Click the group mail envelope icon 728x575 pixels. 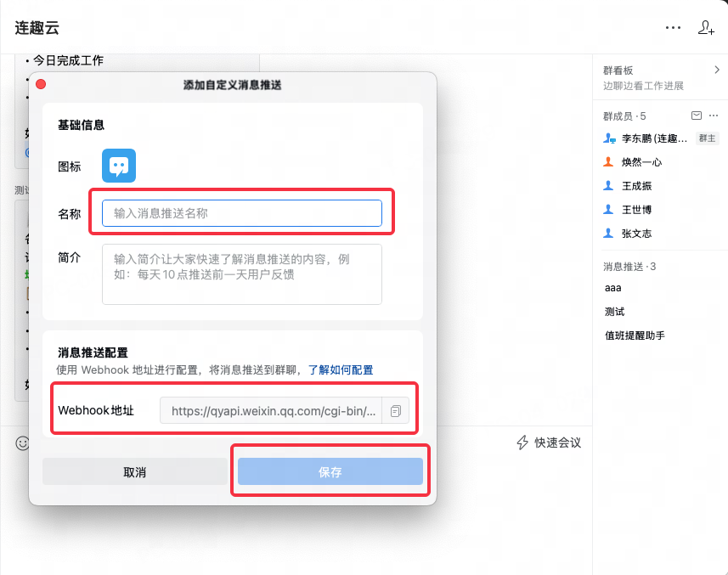tap(697, 116)
